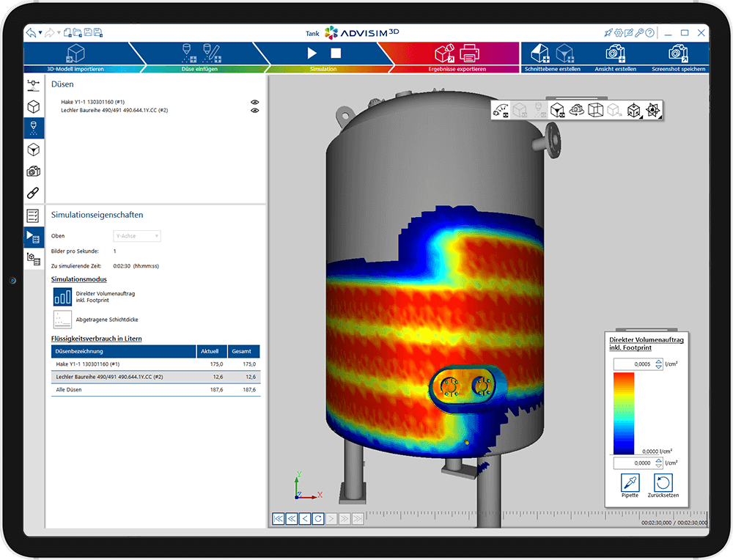Open the results list sidebar panel
Screen dimensions: 733x560
tap(34, 259)
